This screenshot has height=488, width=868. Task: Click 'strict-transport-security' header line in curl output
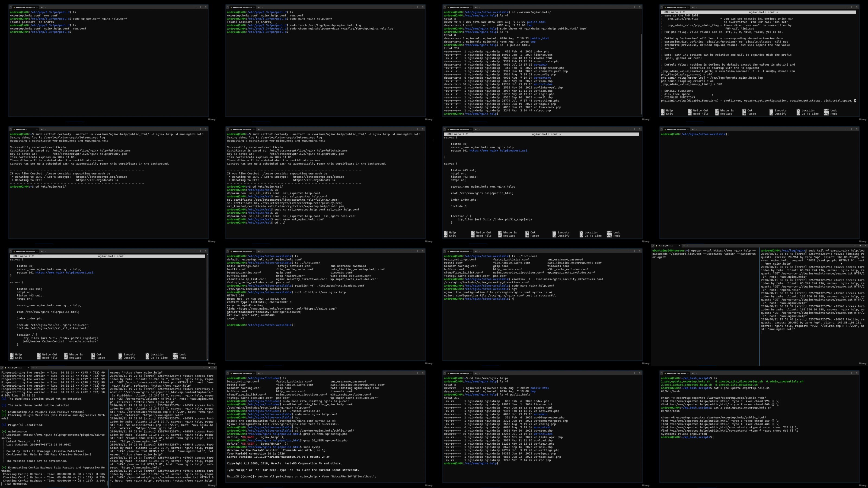pyautogui.click(x=264, y=312)
